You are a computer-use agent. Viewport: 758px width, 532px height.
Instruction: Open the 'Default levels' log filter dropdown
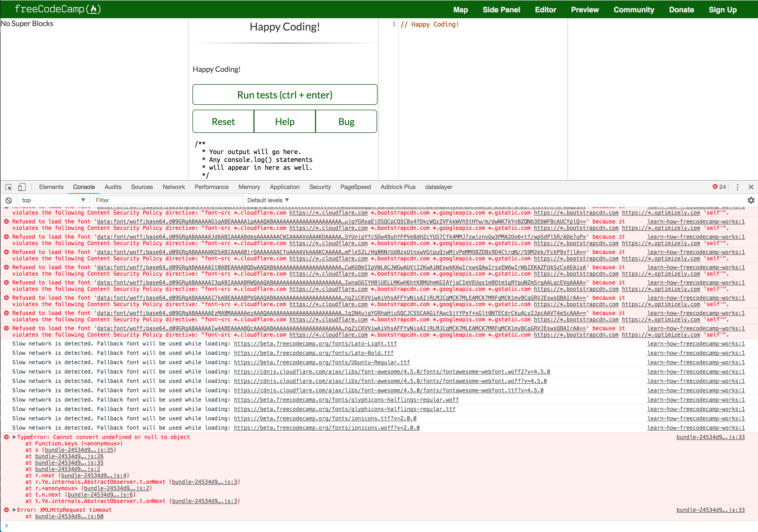[x=268, y=200]
